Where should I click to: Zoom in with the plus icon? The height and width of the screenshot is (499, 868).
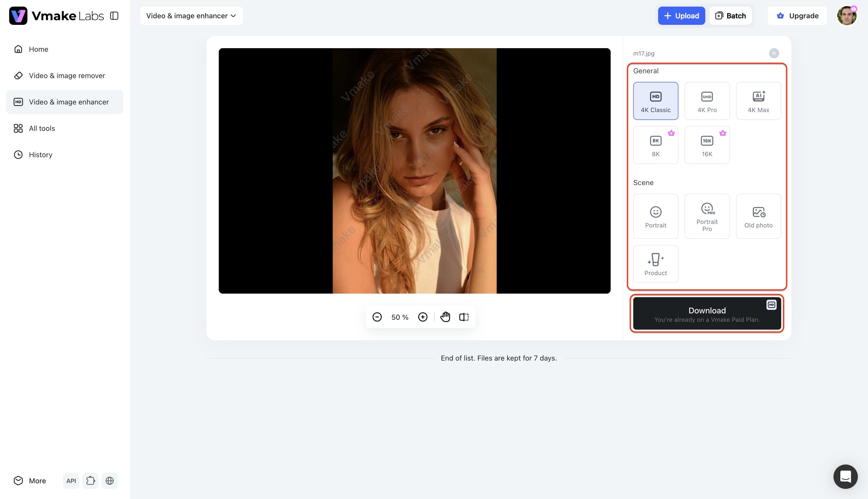[423, 317]
